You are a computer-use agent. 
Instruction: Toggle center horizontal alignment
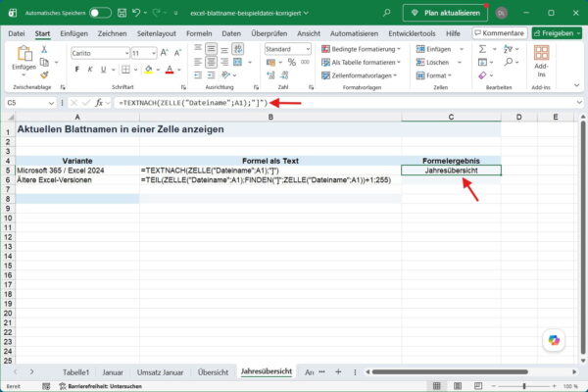(x=211, y=63)
